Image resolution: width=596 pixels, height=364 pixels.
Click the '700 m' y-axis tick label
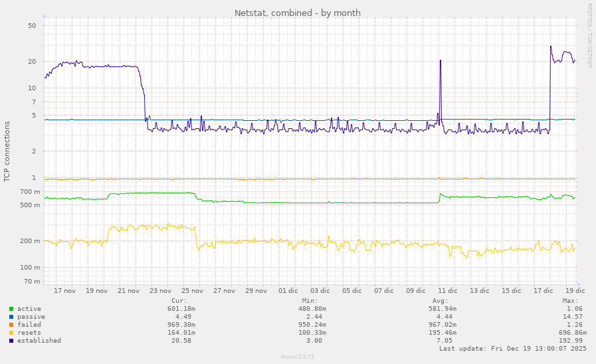click(x=30, y=192)
